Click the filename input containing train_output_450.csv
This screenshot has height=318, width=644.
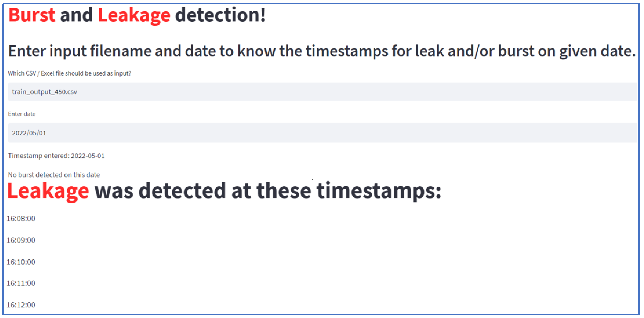322,92
